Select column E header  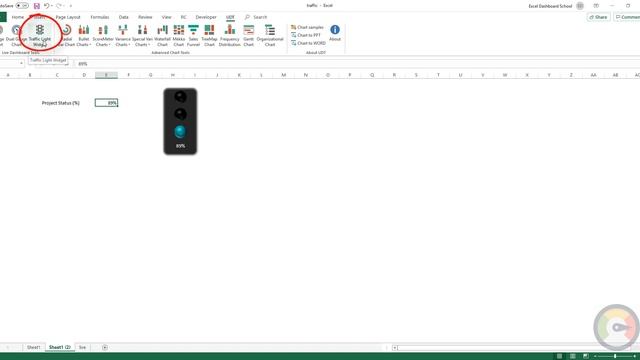tap(106, 75)
